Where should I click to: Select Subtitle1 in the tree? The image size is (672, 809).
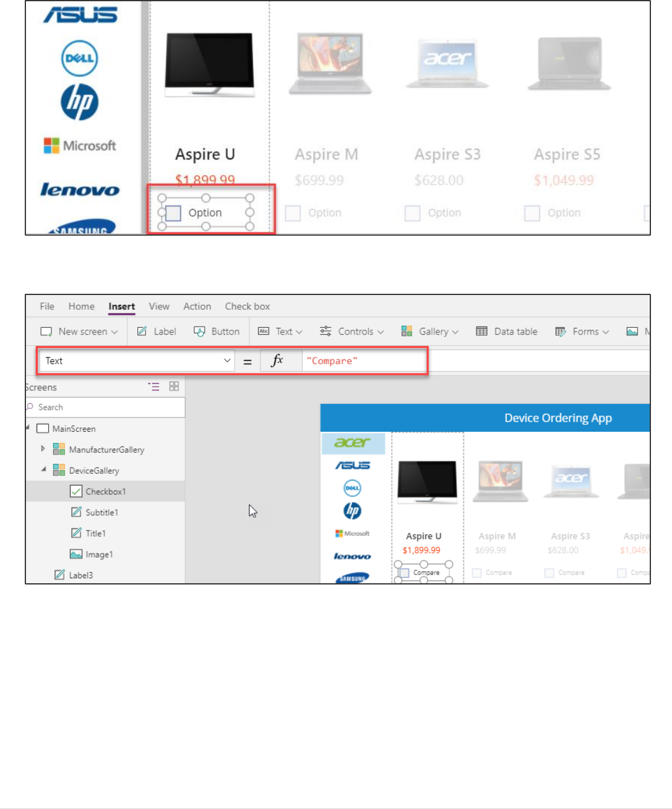click(101, 512)
